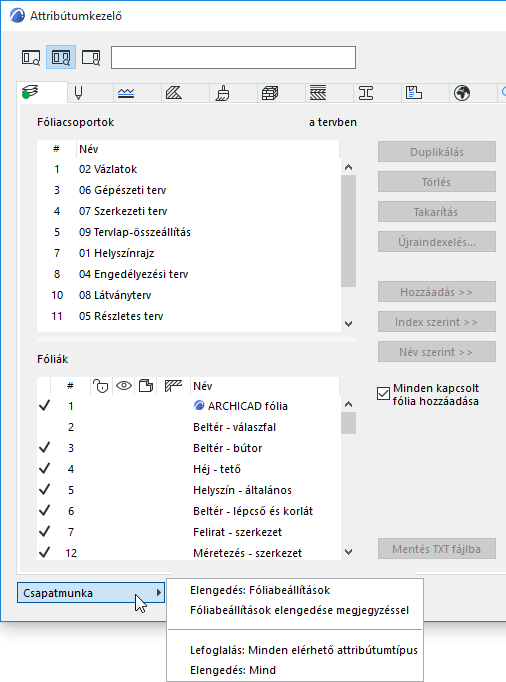Click the Fóliacsoportok list scrollbar thumb

[x=349, y=231]
